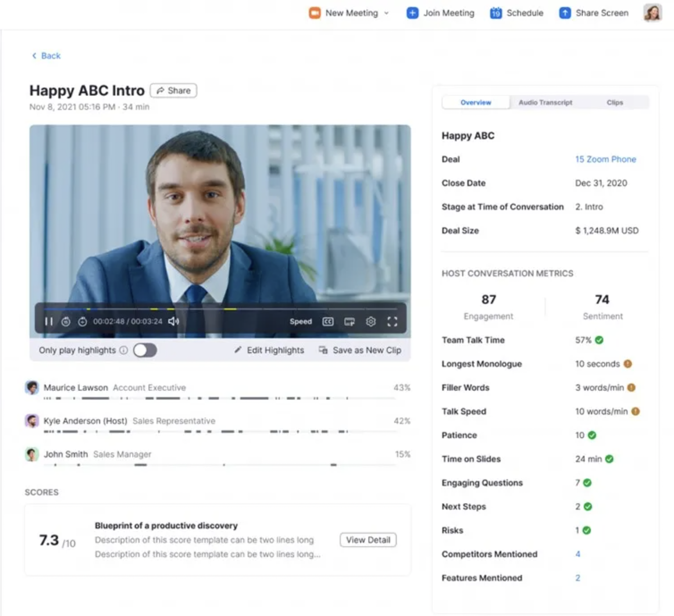Open the New Meeting dropdown arrow
Image resolution: width=674 pixels, height=616 pixels.
(x=387, y=13)
